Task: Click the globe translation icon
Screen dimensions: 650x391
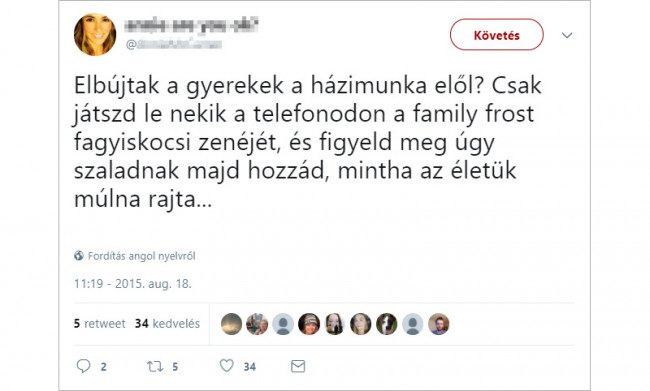Action: [x=79, y=256]
